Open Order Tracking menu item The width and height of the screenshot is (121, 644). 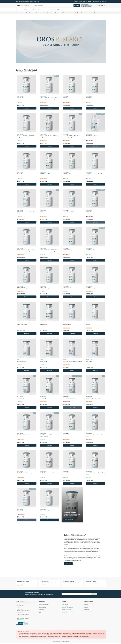pyautogui.click(x=34, y=10)
